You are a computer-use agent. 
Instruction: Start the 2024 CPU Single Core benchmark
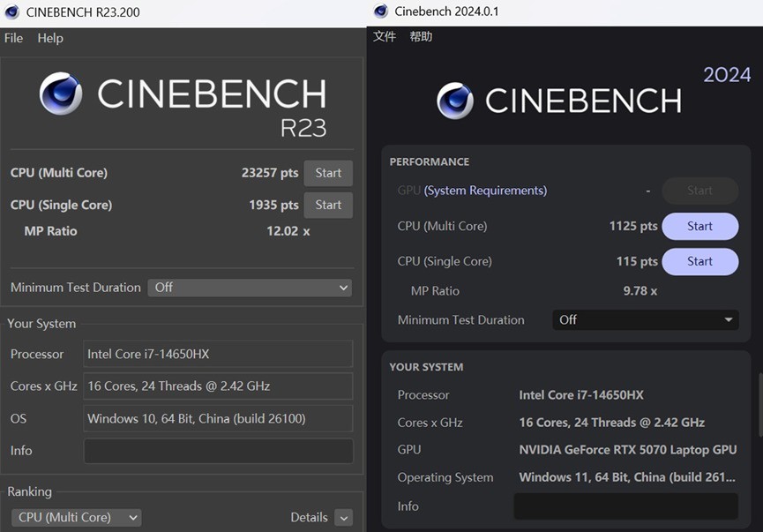coord(699,261)
